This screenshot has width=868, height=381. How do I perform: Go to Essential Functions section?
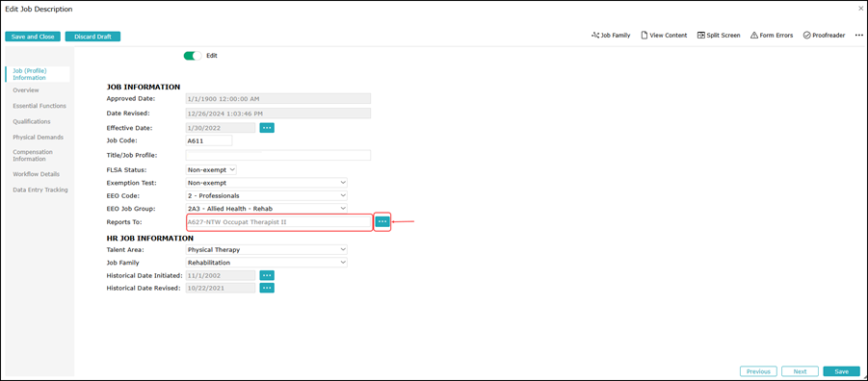[x=39, y=106]
